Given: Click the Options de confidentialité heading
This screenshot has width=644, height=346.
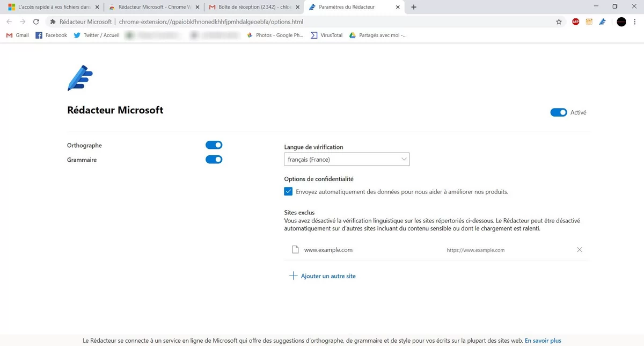Looking at the screenshot, I should click(x=319, y=179).
